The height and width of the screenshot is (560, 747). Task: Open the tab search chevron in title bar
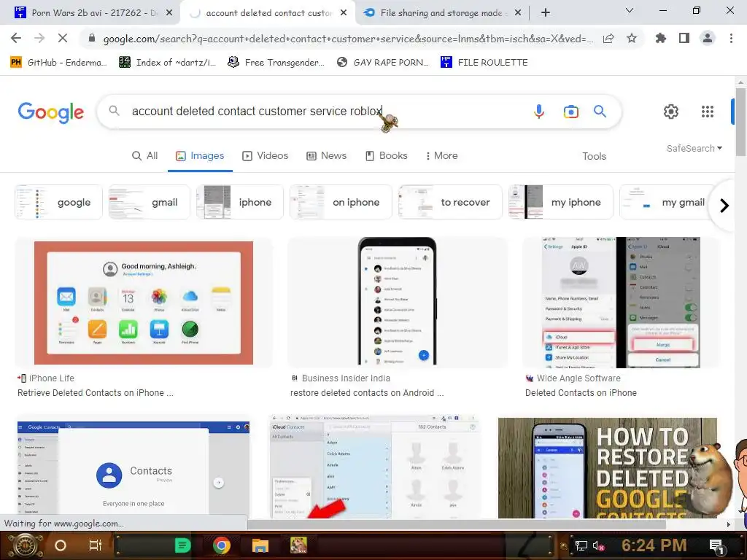click(630, 10)
